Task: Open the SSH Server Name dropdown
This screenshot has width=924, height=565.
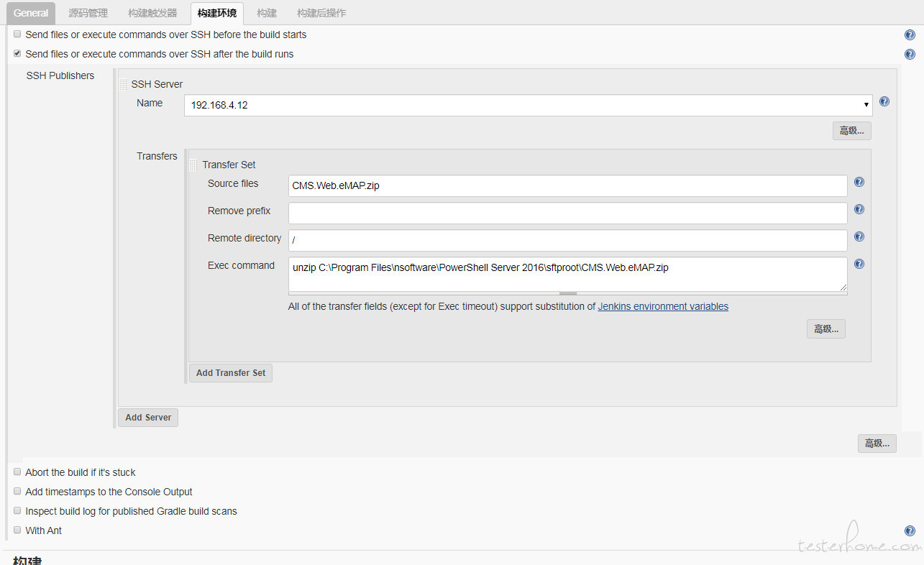Action: 528,105
